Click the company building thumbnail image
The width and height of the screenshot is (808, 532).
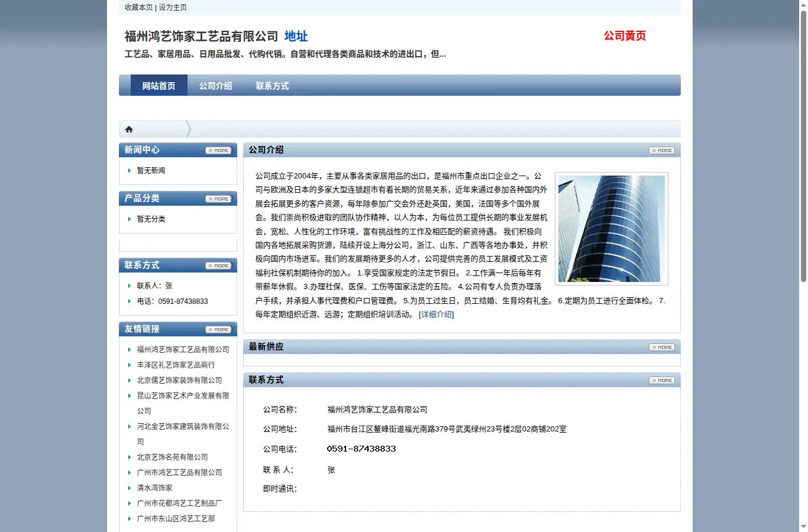(612, 229)
